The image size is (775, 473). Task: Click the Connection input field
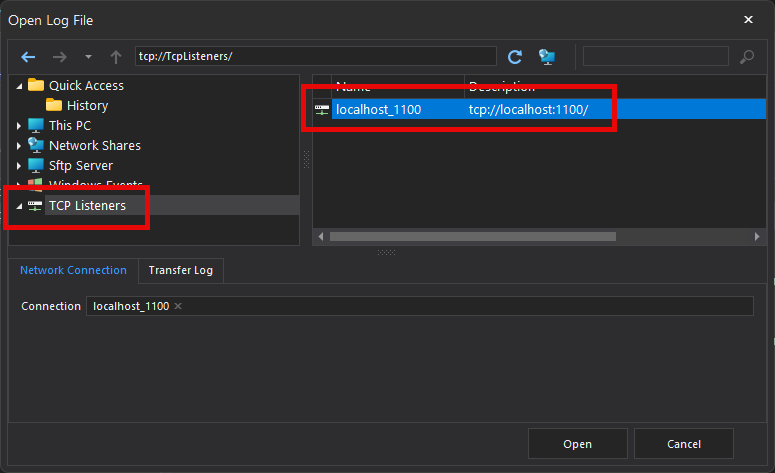click(420, 306)
